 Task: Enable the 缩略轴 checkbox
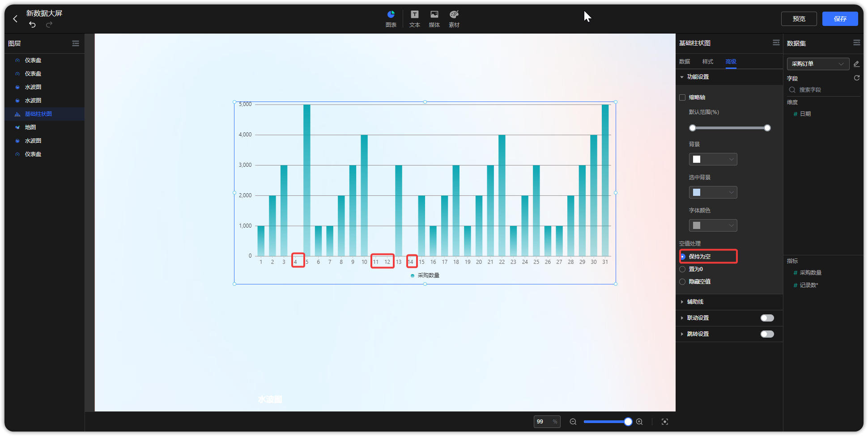click(x=682, y=97)
